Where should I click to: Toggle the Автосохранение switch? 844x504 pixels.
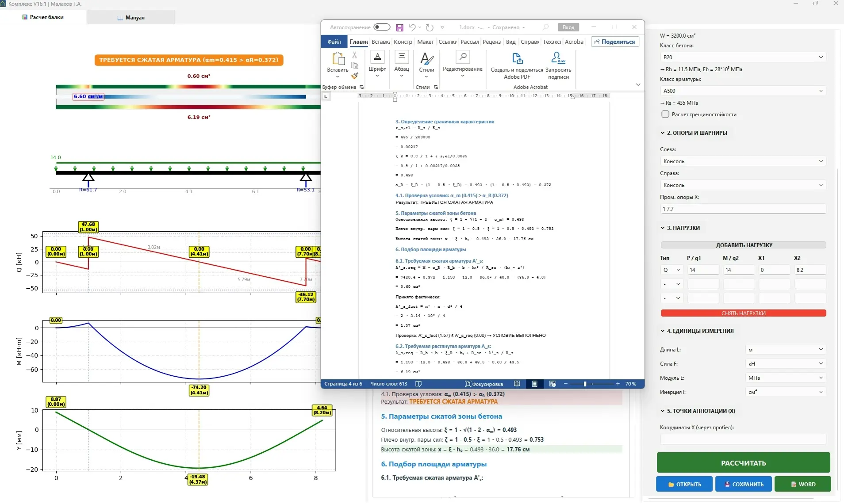click(x=382, y=27)
